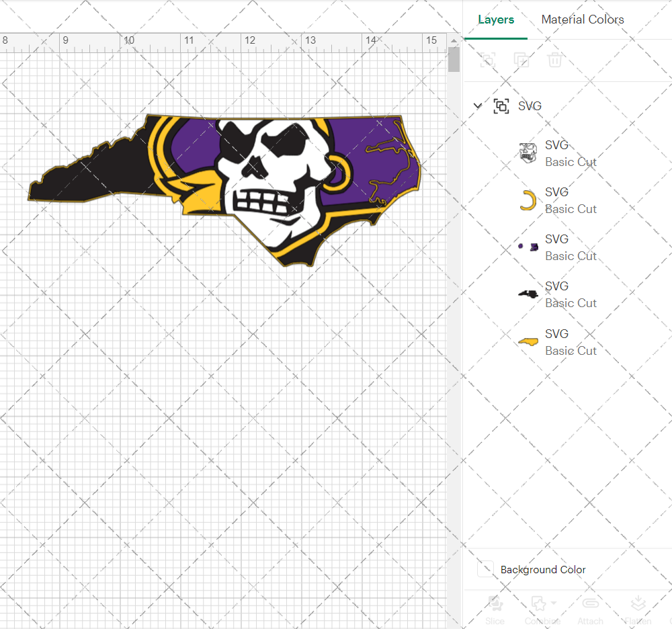Open the Material Colors tab
The width and height of the screenshot is (672, 629).
click(x=583, y=19)
